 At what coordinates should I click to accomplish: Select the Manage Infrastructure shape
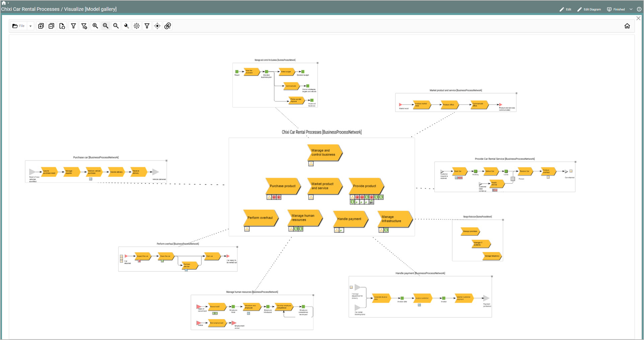(x=395, y=219)
